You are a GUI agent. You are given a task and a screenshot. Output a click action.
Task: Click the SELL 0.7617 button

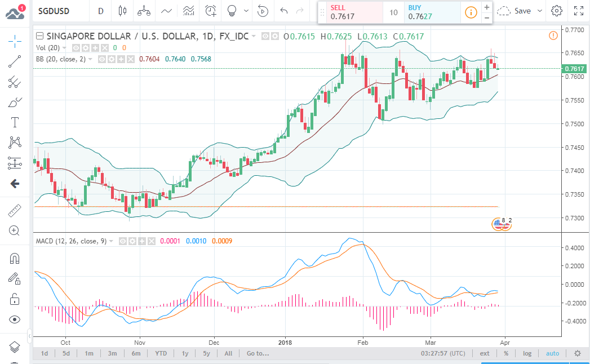click(354, 12)
